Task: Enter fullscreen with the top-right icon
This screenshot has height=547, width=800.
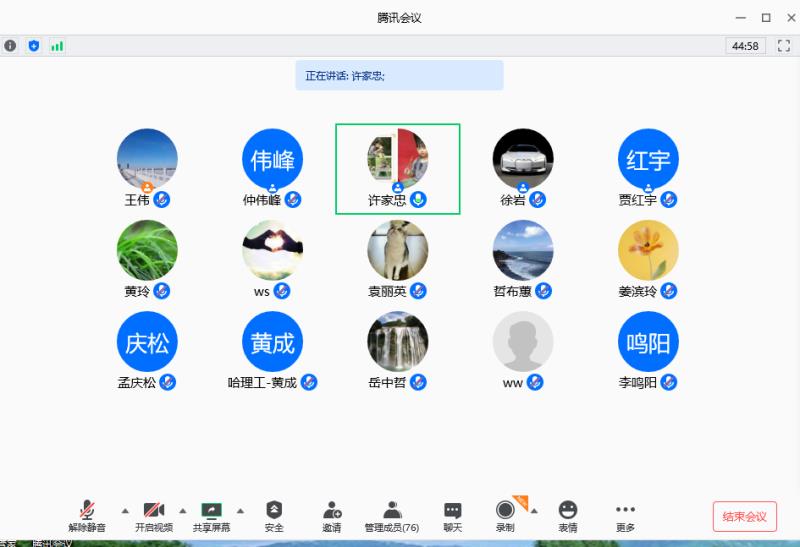Action: [x=783, y=46]
